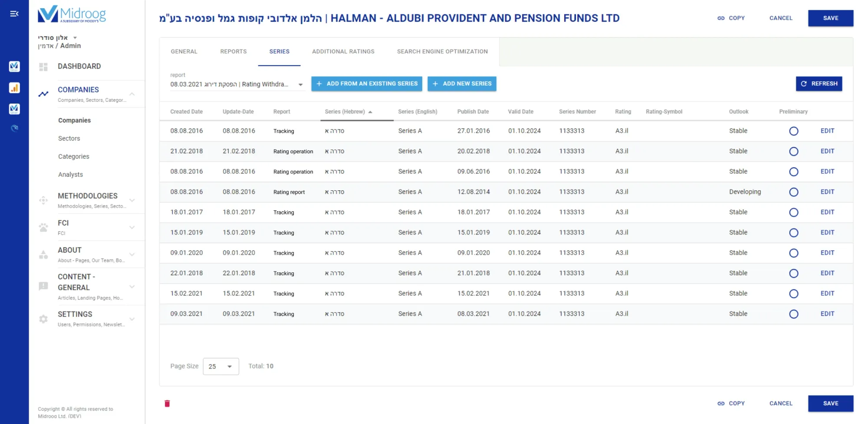Edit the row created 22.01.2018

(x=827, y=273)
